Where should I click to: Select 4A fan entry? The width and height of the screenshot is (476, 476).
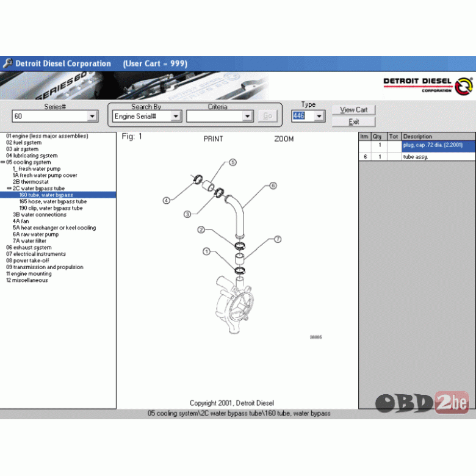point(21,221)
